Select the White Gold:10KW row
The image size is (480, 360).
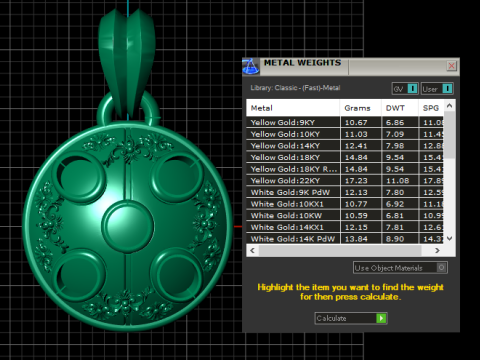(345, 216)
